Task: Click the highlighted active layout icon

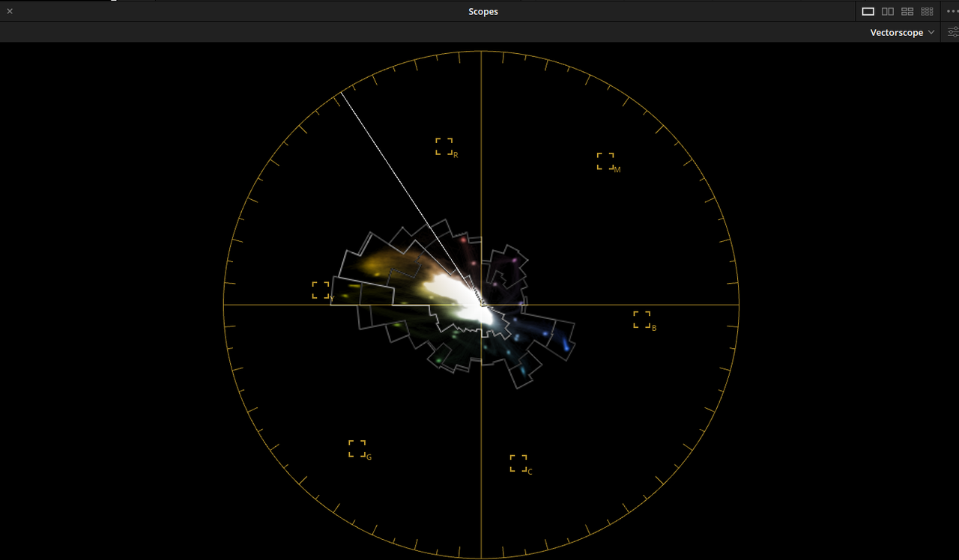Action: coord(868,10)
